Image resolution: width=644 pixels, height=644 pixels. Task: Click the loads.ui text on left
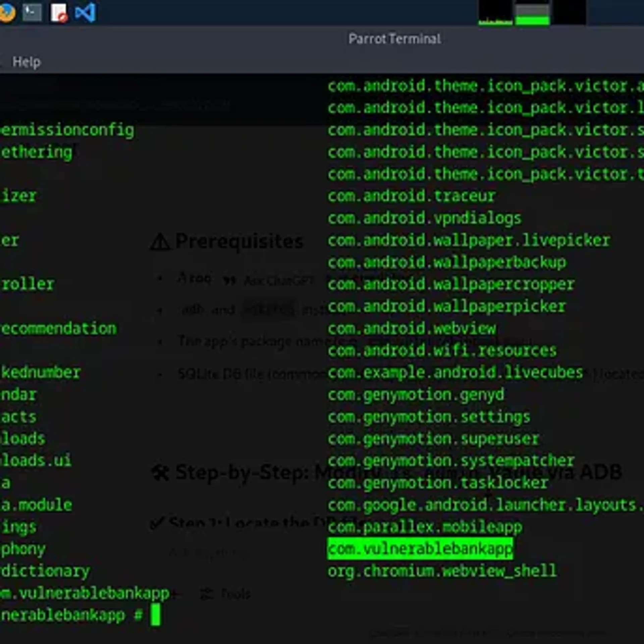coord(36,461)
